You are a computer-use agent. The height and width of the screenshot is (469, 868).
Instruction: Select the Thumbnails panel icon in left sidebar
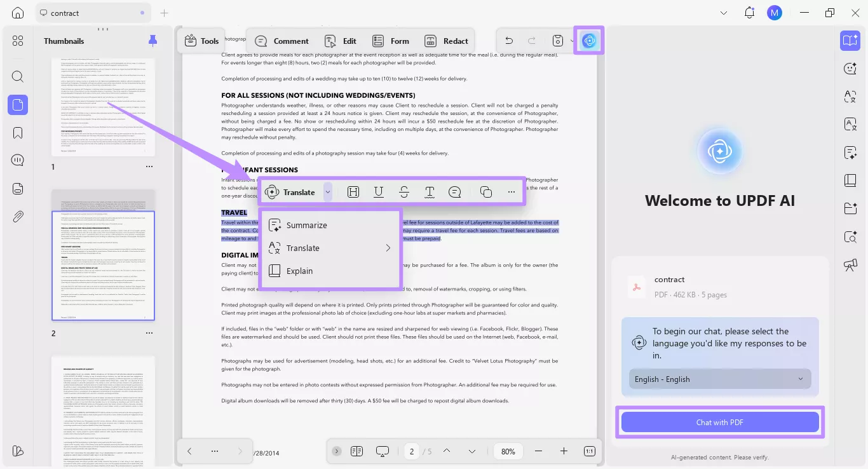[x=18, y=105]
